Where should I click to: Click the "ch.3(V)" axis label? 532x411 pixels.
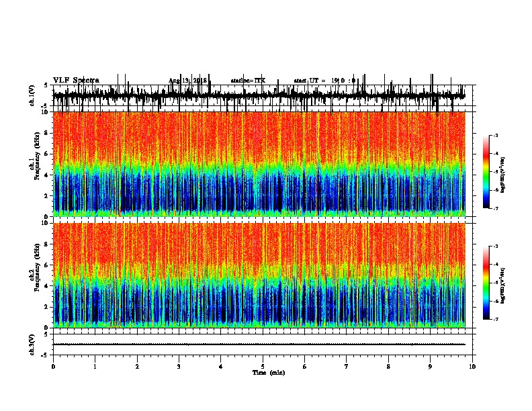pyautogui.click(x=32, y=345)
